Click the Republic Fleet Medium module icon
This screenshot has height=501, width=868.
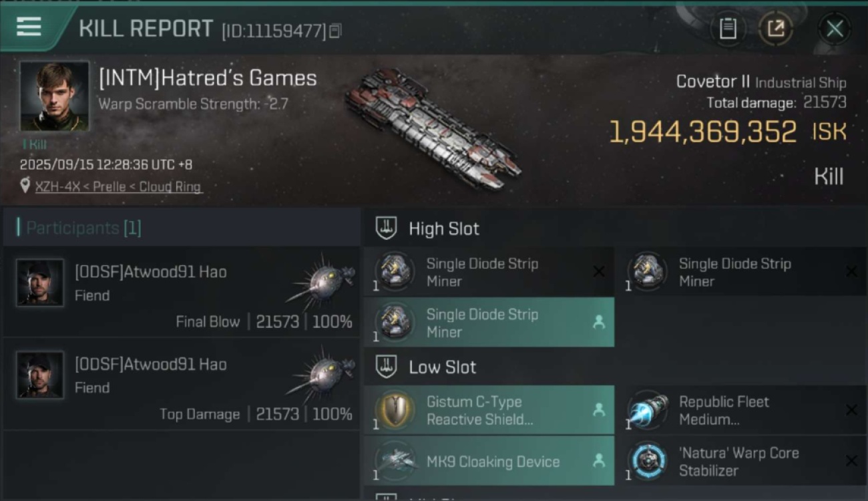[648, 411]
